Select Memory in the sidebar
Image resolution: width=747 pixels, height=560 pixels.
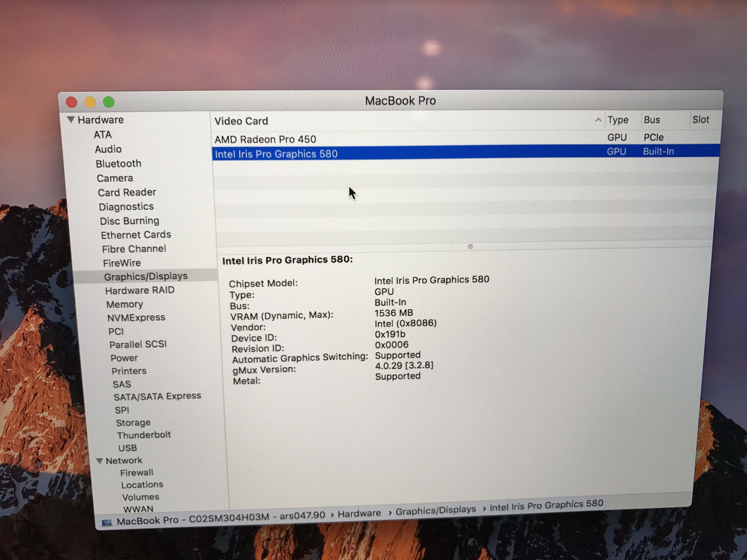[x=125, y=304]
